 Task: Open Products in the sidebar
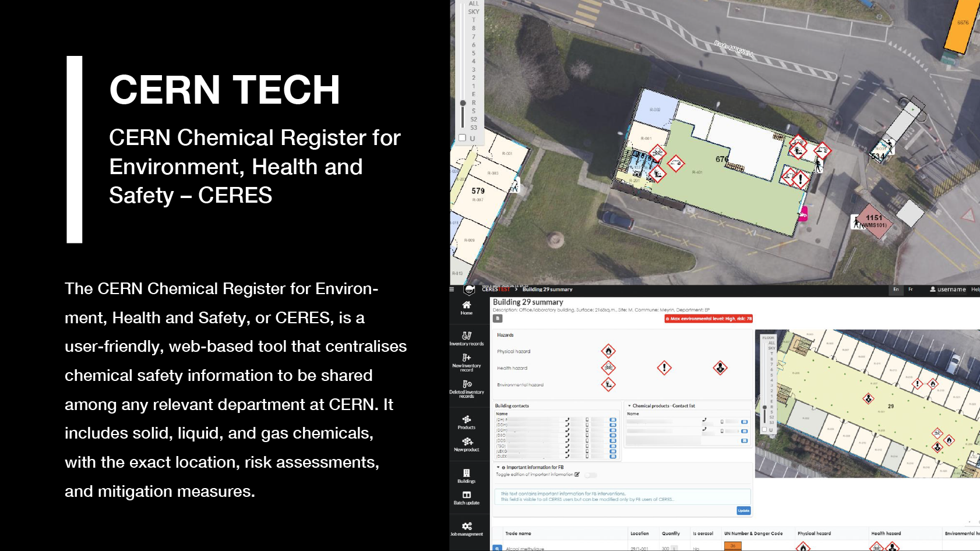[x=467, y=422]
